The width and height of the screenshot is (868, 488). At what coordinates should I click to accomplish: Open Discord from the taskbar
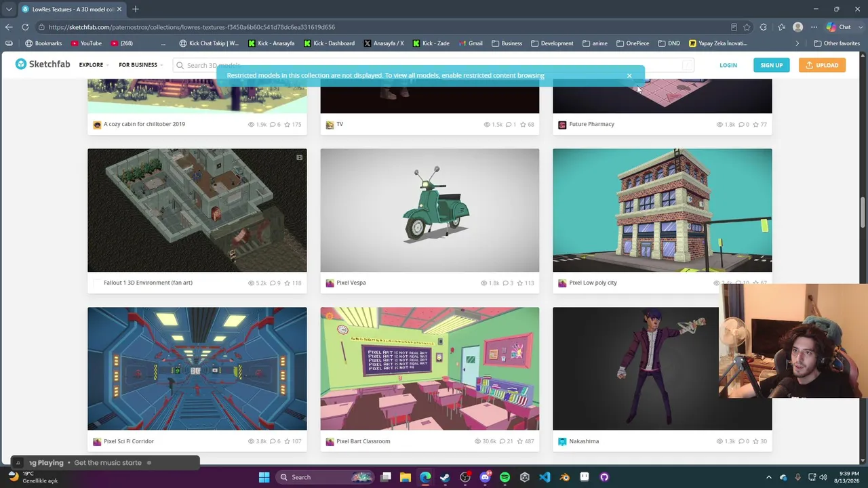pyautogui.click(x=485, y=477)
